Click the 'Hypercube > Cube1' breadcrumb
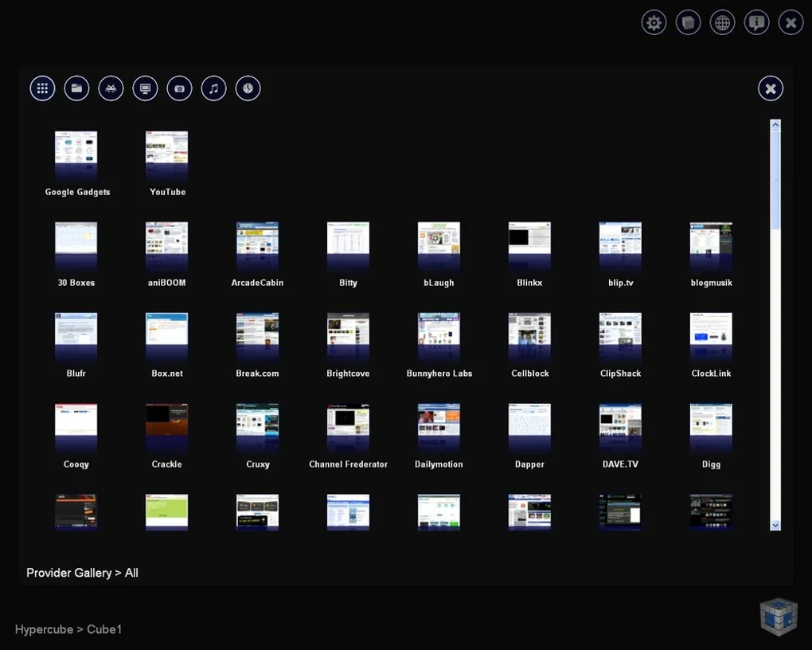This screenshot has width=812, height=650. click(68, 629)
